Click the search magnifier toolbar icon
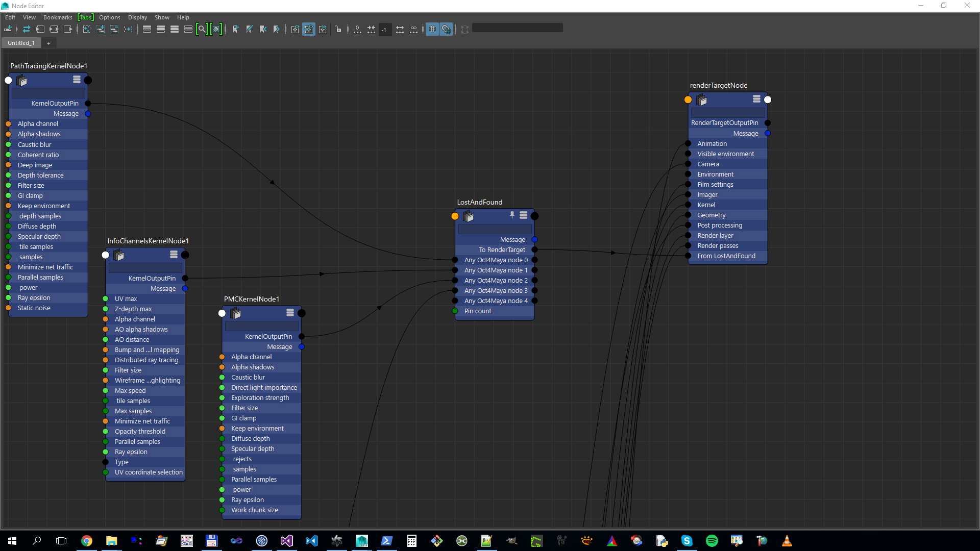The height and width of the screenshot is (551, 980). 202,29
